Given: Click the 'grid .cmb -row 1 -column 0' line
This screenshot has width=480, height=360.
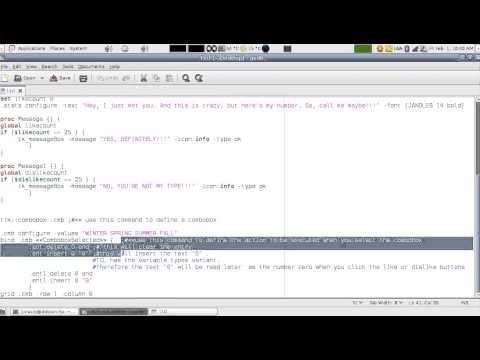Looking at the screenshot, I should (46, 294).
